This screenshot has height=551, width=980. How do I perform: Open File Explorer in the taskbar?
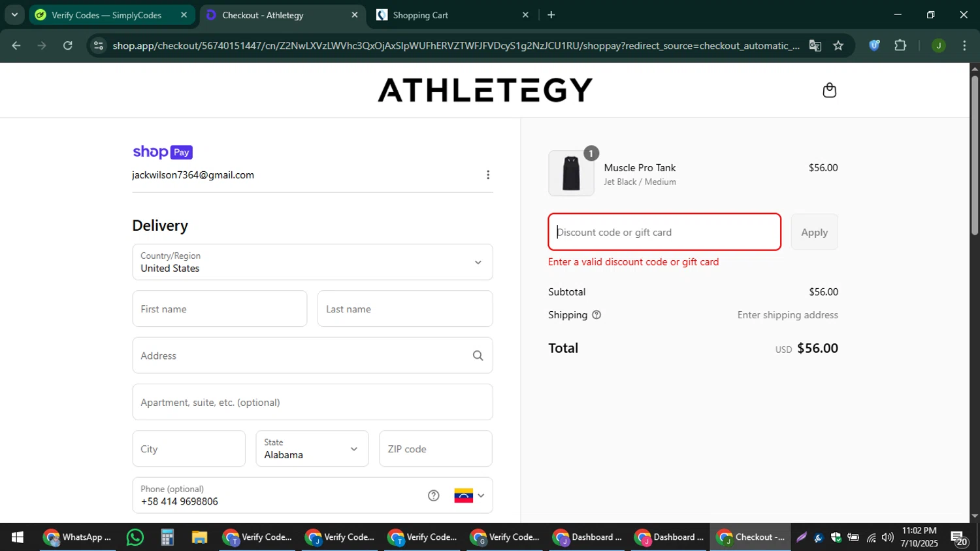199,537
